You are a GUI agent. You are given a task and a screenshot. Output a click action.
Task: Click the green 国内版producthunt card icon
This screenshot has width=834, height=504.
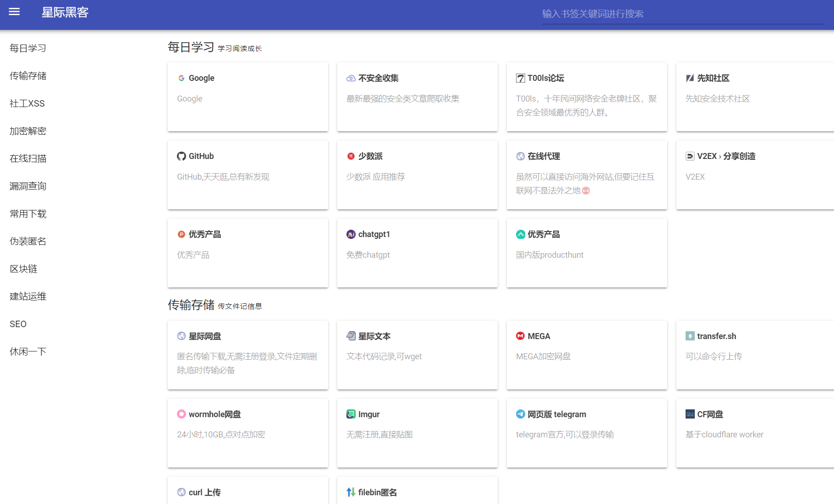[521, 234]
